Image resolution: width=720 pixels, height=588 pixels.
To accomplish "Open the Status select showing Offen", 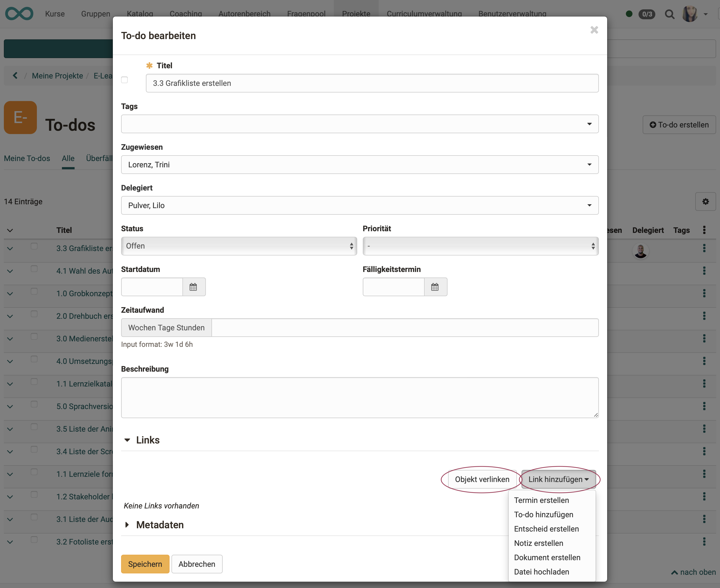I will click(x=239, y=246).
